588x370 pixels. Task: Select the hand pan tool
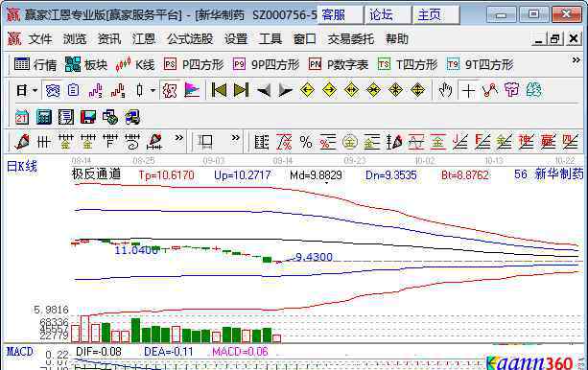click(x=445, y=90)
